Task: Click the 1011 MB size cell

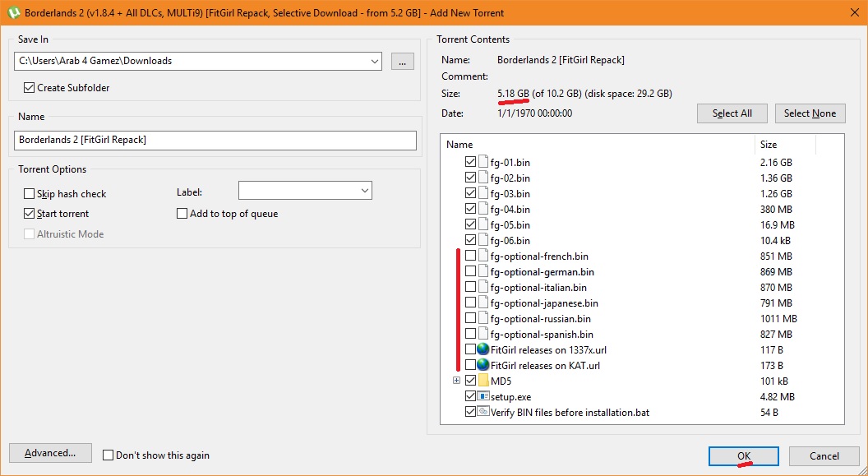Action: click(x=779, y=318)
